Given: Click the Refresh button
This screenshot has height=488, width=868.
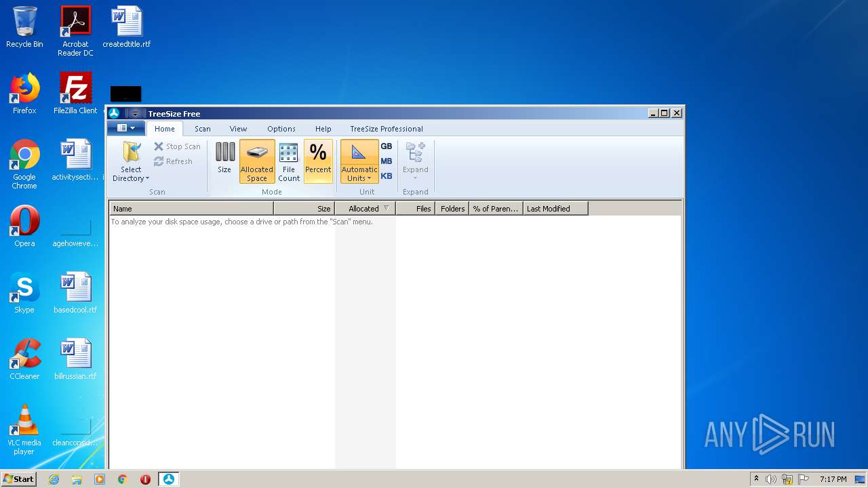Looking at the screenshot, I should point(173,161).
